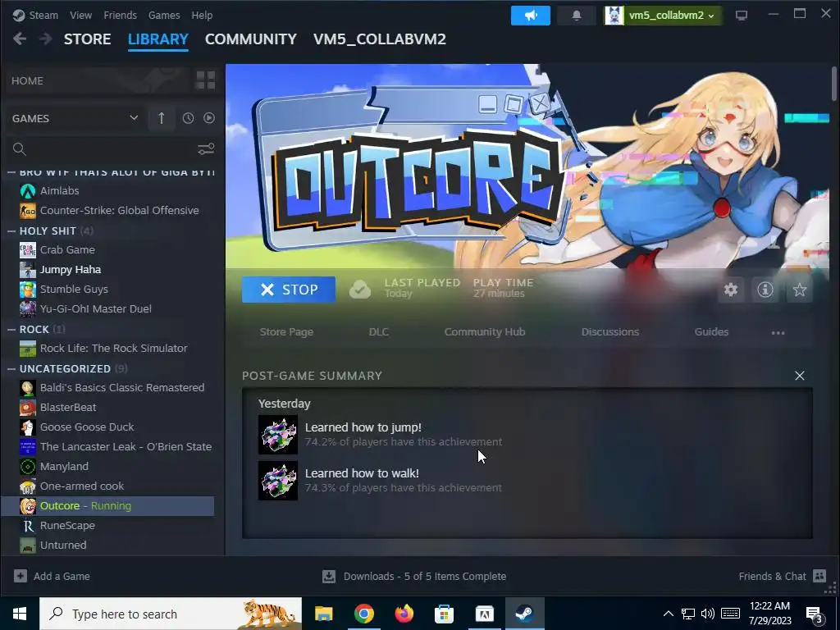Screen dimensions: 840x630
Task: Collapse the ROCK collection
Action: [11, 330]
